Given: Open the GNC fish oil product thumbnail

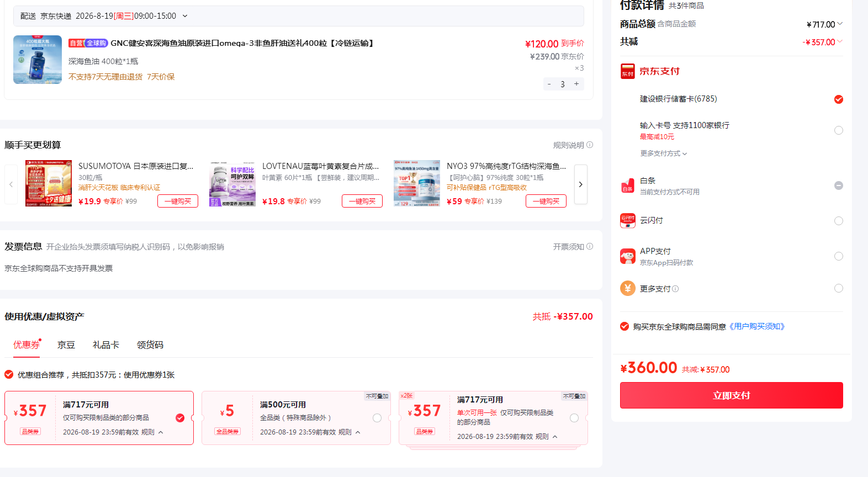Looking at the screenshot, I should coord(38,60).
